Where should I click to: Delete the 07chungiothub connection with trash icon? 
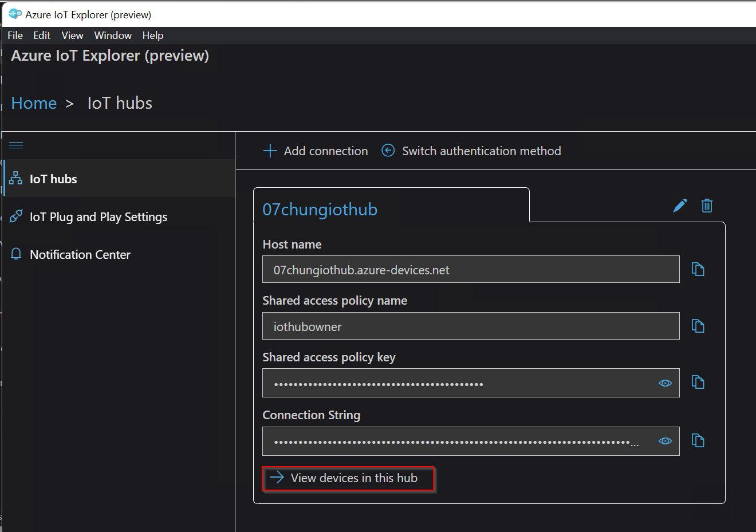(707, 206)
